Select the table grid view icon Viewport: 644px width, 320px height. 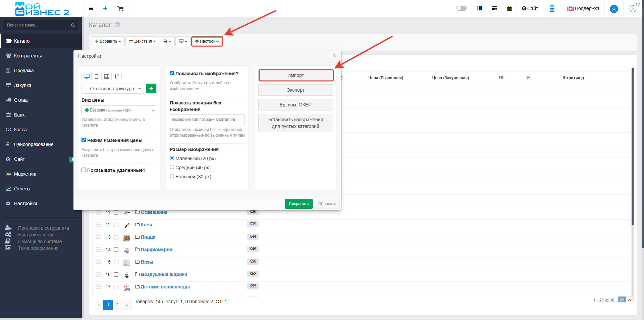coord(107,77)
